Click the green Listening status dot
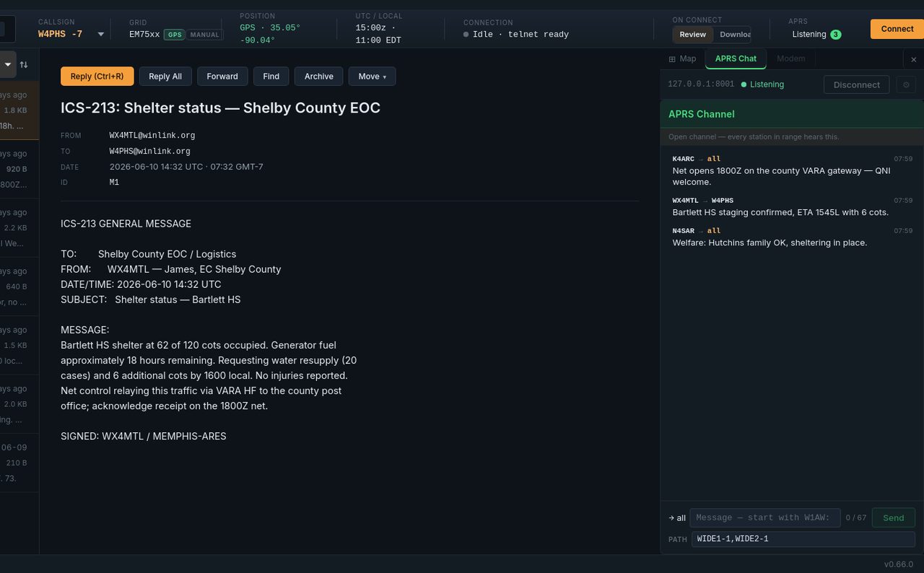The width and height of the screenshot is (924, 573). (x=744, y=84)
